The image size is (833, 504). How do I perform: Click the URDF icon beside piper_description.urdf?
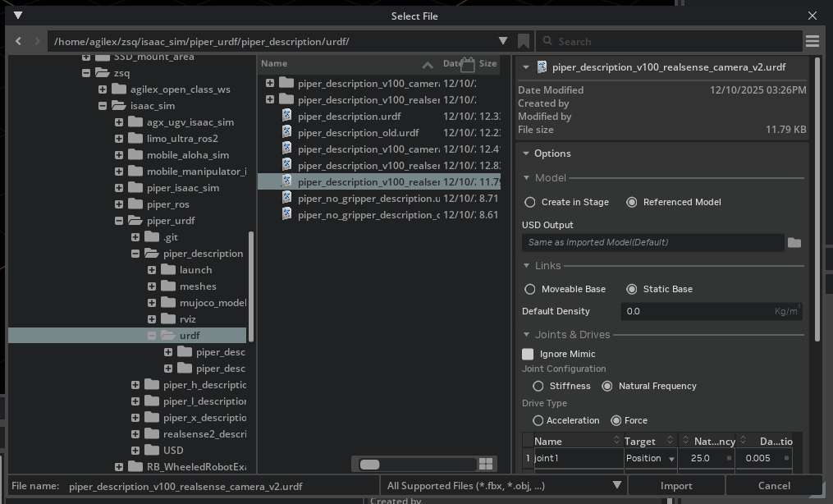[x=286, y=116]
